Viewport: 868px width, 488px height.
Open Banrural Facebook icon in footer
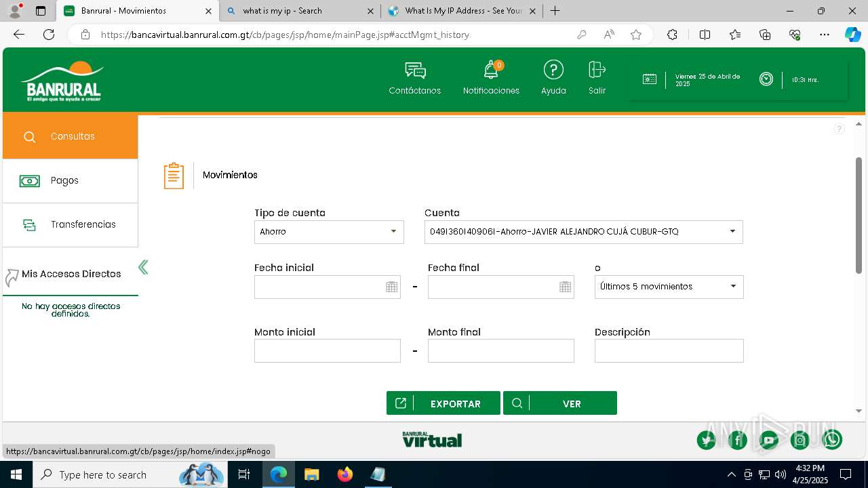pos(738,440)
